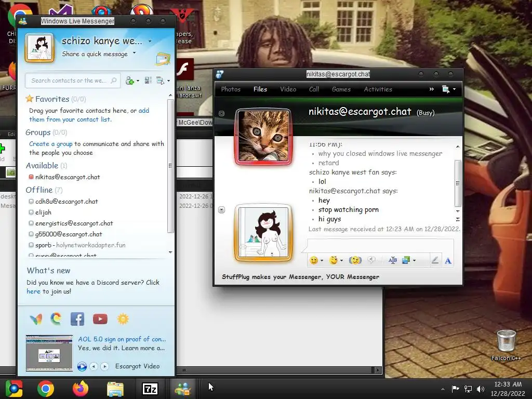Screen dimensions: 532x399
Task: Click the handwriting pen icon
Action: [x=435, y=260]
